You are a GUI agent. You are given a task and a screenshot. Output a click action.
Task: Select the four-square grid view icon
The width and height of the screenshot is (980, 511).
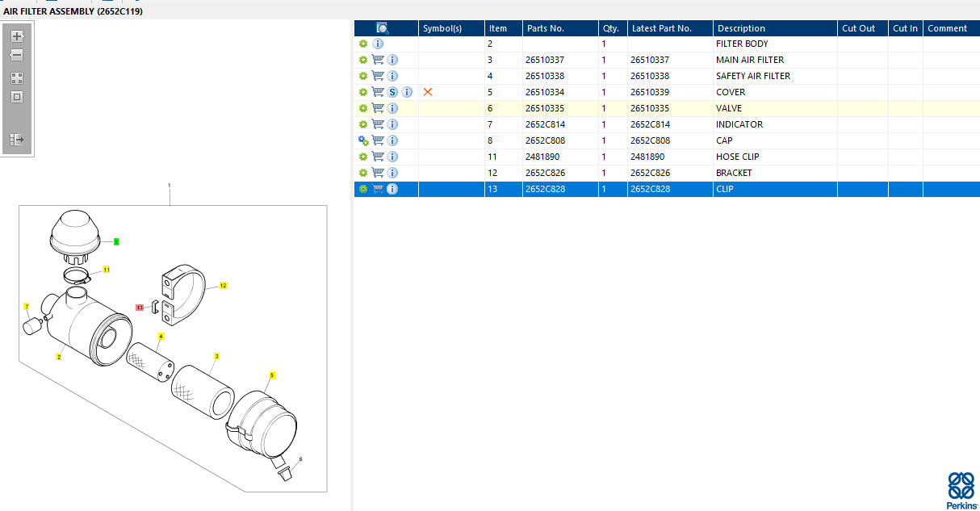click(17, 78)
